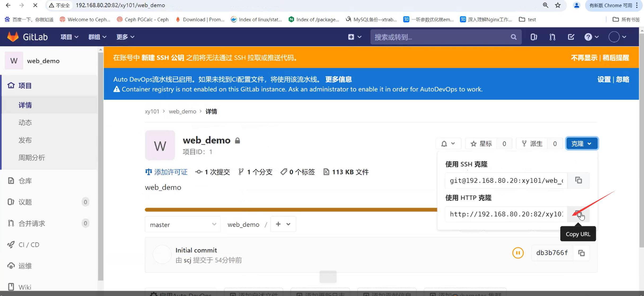Click the 派生 fork button

pyautogui.click(x=532, y=144)
